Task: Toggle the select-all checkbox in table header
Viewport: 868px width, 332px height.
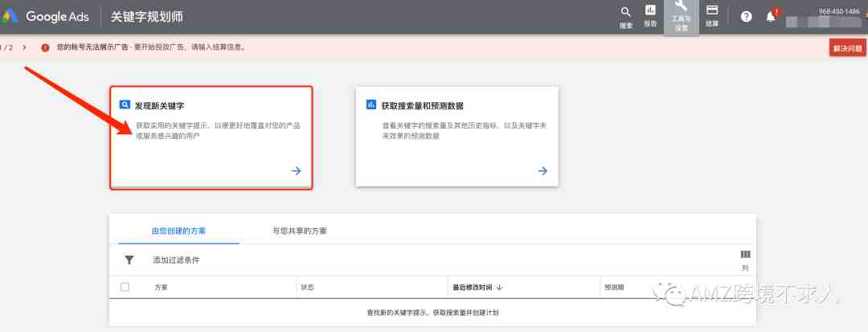Action: (125, 287)
